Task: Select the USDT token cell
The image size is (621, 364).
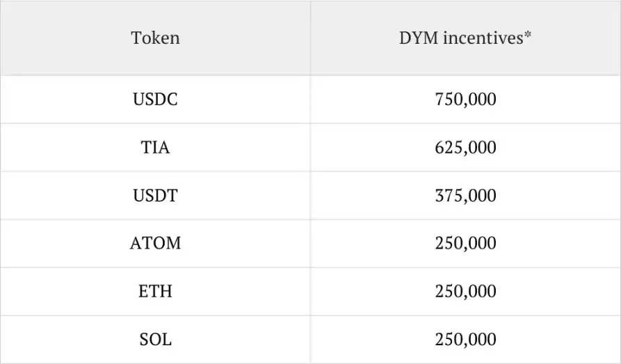Action: [155, 195]
